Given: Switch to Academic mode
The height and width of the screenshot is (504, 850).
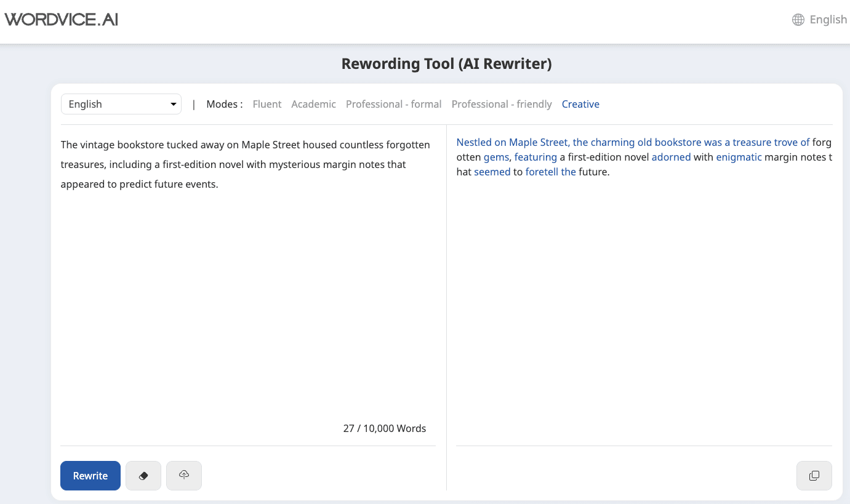Looking at the screenshot, I should [314, 104].
